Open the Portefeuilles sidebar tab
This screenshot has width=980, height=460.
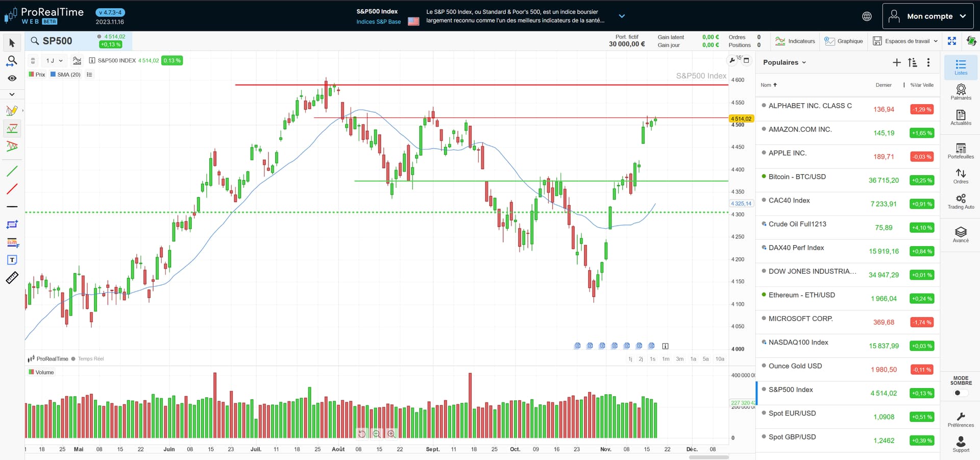[961, 151]
